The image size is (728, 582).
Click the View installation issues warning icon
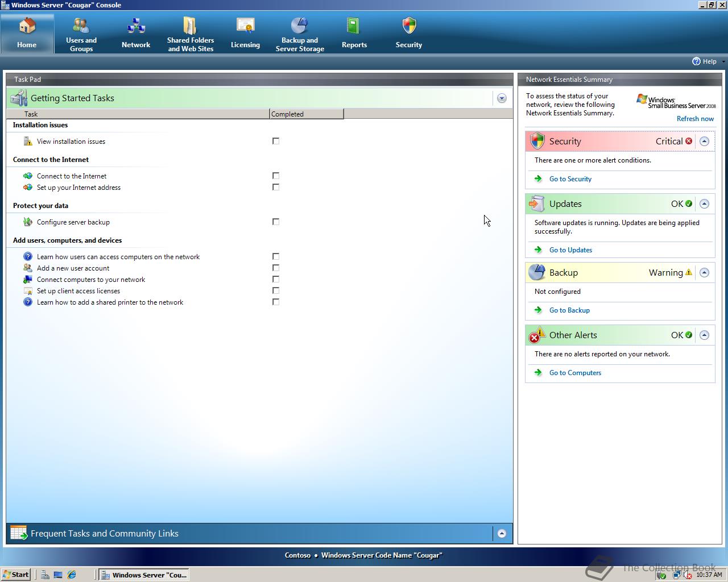pos(28,141)
